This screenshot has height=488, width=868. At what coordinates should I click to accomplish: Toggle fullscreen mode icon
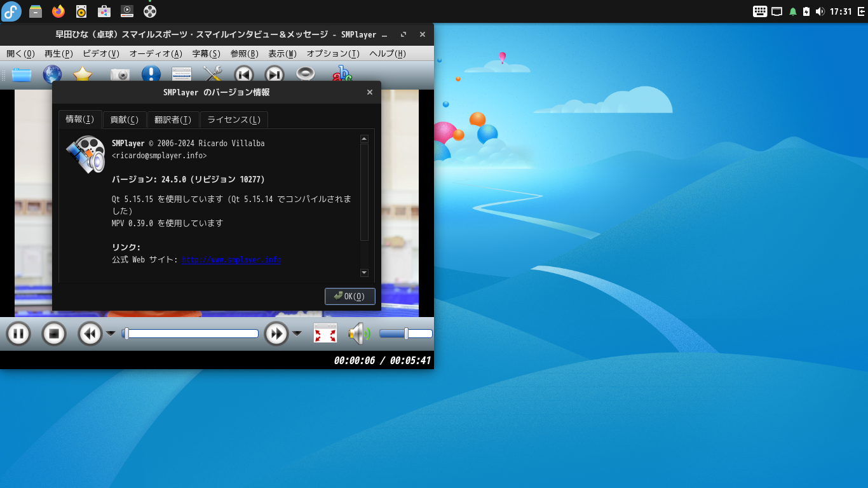click(x=325, y=334)
